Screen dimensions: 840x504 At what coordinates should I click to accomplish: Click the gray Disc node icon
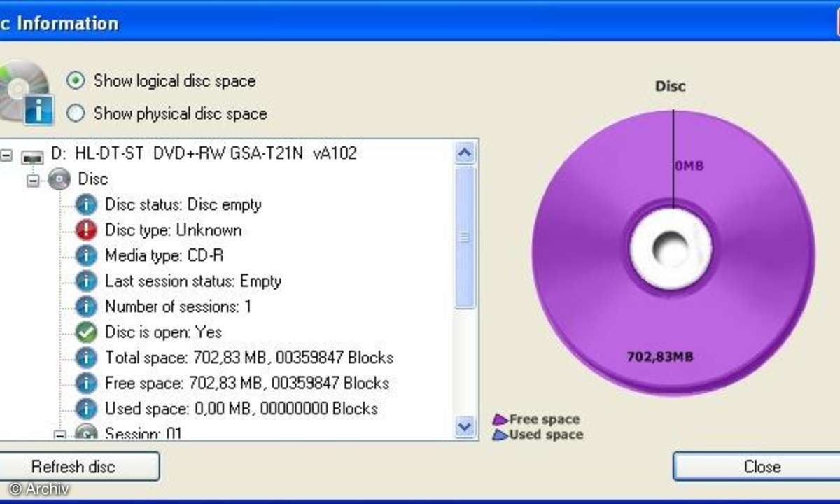[x=59, y=180]
